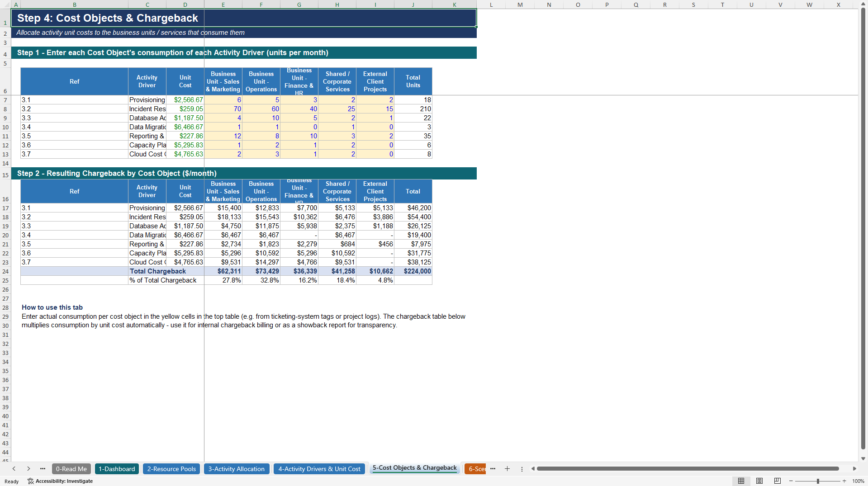The height and width of the screenshot is (486, 868).
Task: Select Incident Res Operations units cell 60
Action: [261, 109]
